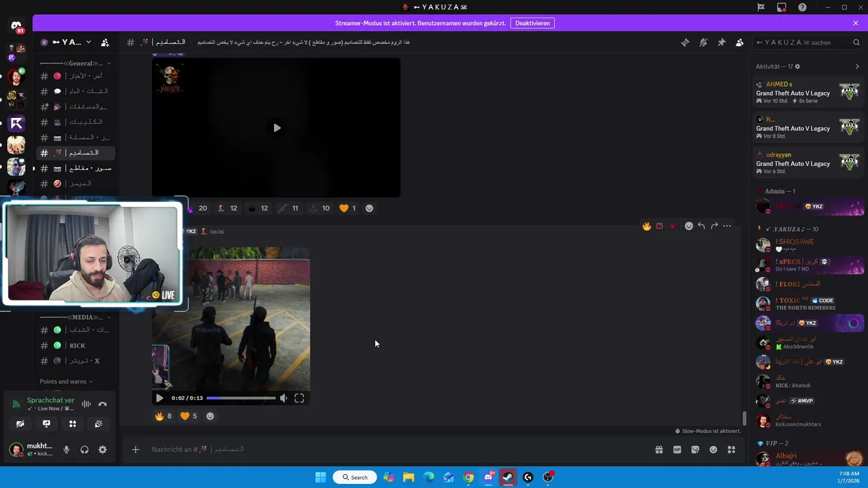Image resolution: width=868 pixels, height=488 pixels.
Task: Open the apps launcher in message bar
Action: 732,449
